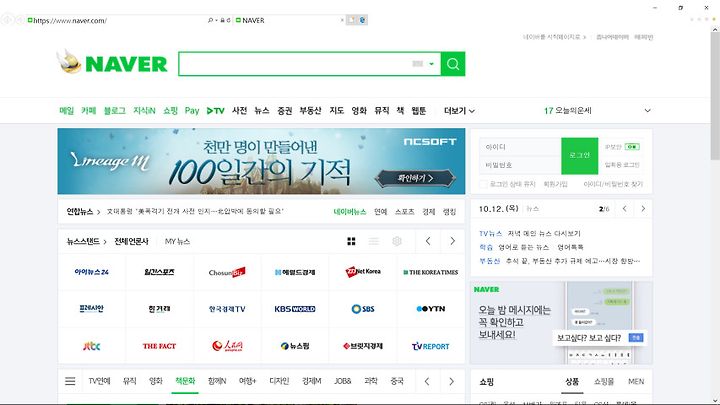This screenshot has width=720, height=405.
Task: Click the green 로그인 button
Action: [x=579, y=156]
